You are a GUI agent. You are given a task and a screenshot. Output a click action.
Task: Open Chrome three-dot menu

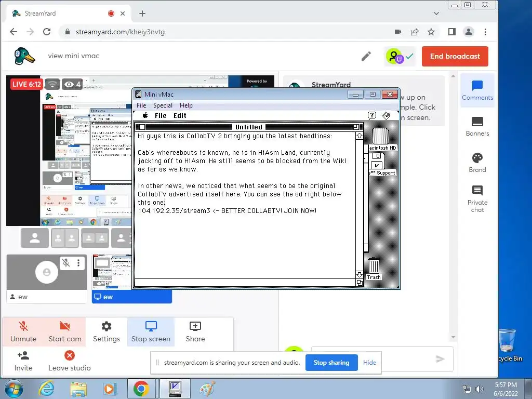[486, 32]
